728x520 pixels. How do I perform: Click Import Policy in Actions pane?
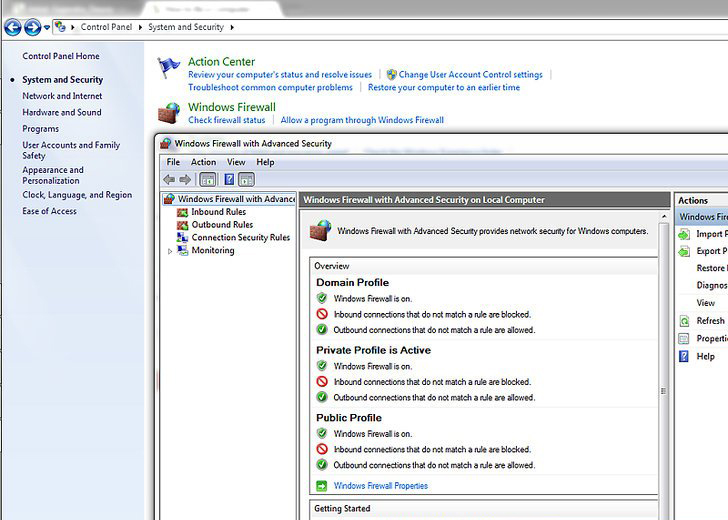[712, 234]
